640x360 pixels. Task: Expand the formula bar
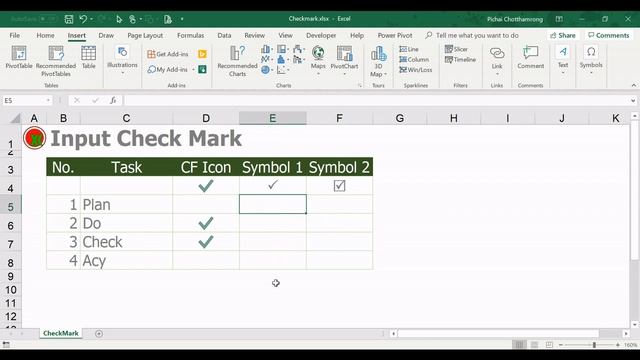633,100
